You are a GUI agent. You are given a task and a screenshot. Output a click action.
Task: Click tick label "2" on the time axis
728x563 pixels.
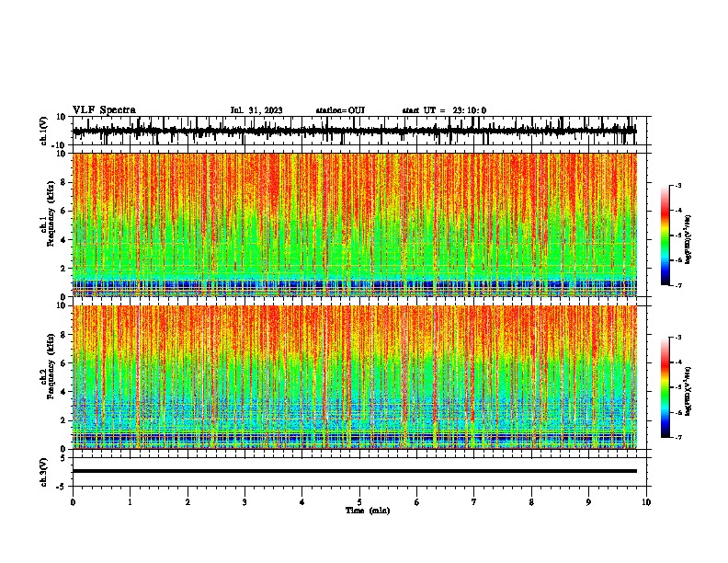tap(188, 502)
